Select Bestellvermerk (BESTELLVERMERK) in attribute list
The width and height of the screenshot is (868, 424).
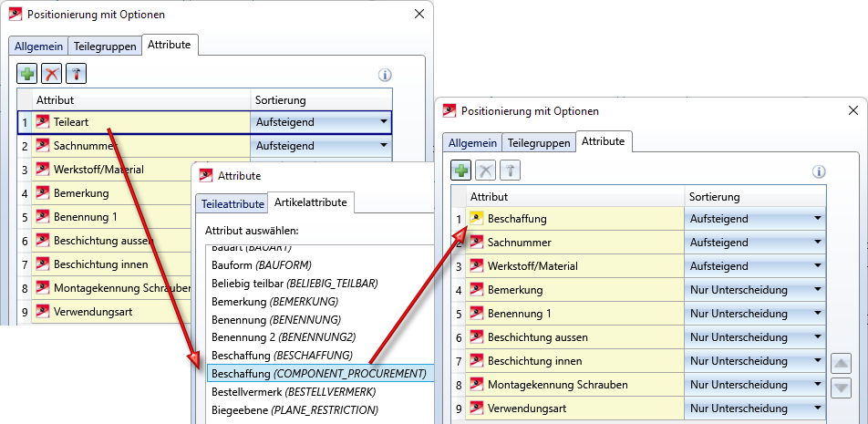(293, 391)
